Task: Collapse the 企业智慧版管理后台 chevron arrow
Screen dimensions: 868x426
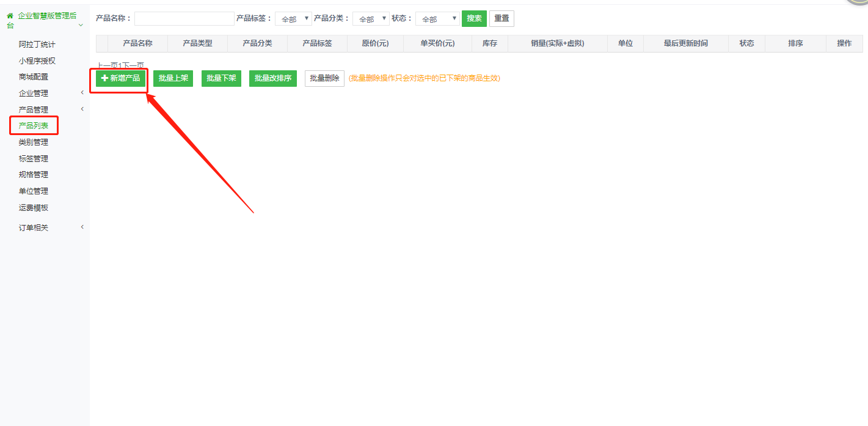Action: 81,25
